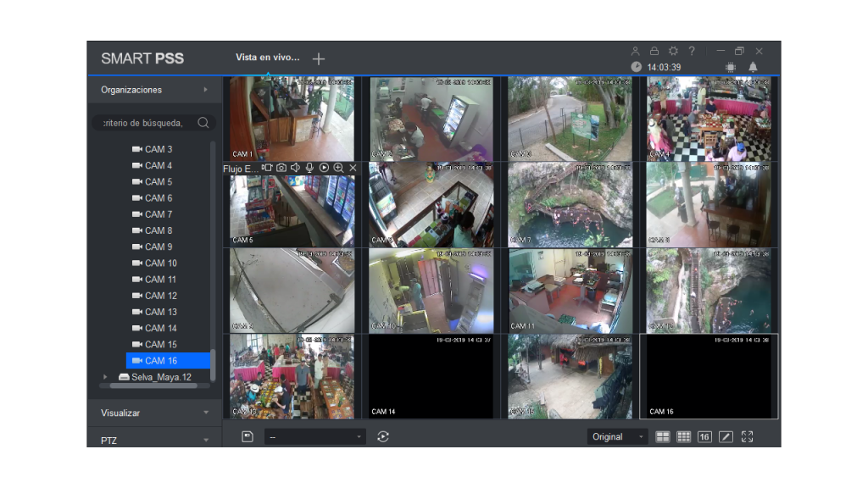Start the view tour cycle

point(383,436)
